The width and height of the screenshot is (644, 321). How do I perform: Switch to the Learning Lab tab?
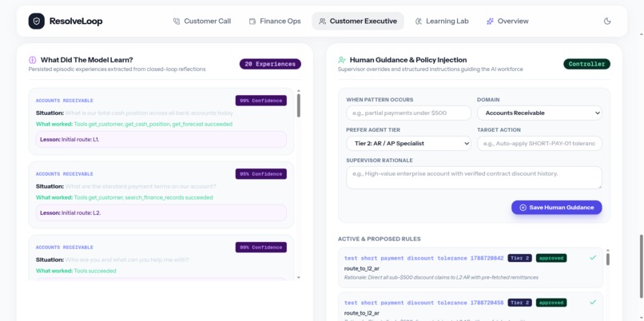[x=442, y=22]
